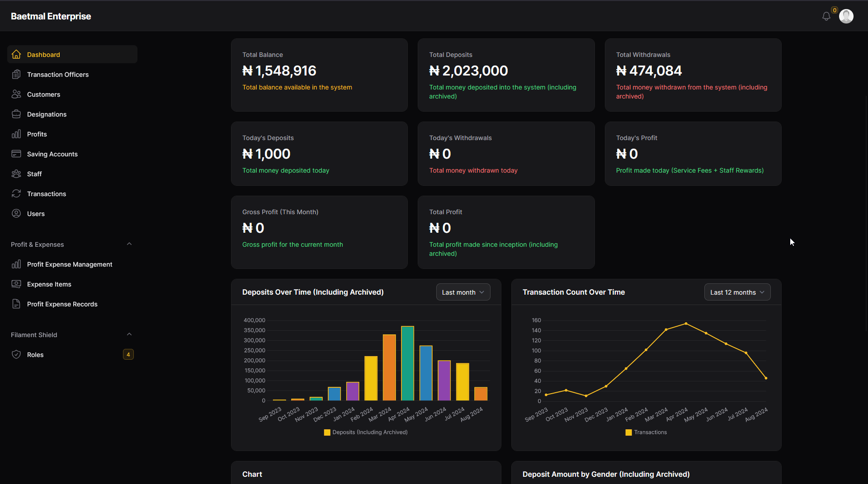The width and height of the screenshot is (868, 484).
Task: Go to Profit Expense Management
Action: point(70,264)
